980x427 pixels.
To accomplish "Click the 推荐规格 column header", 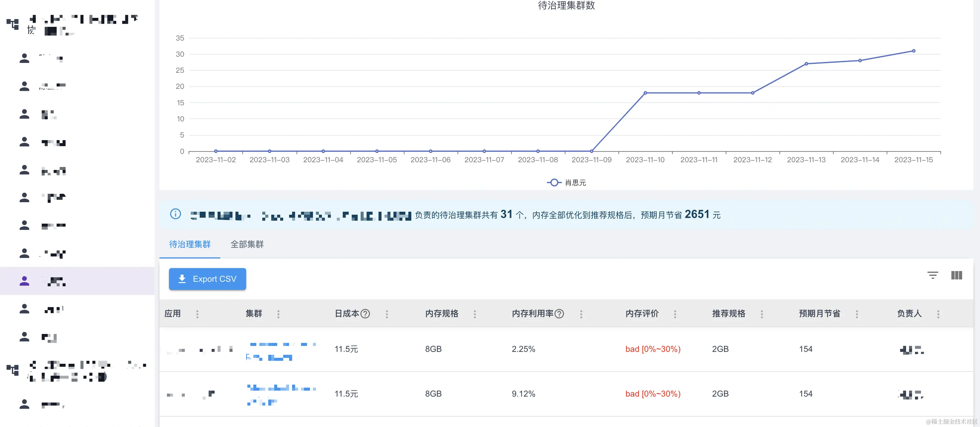I will coord(729,314).
